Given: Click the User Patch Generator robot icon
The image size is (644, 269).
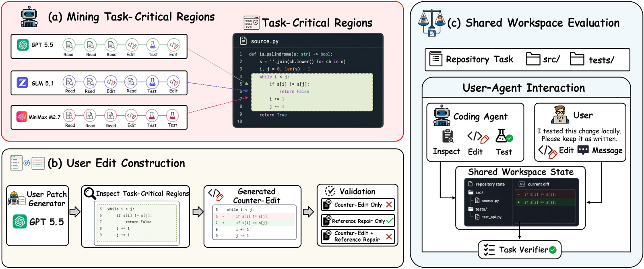Looking at the screenshot, I should pyautogui.click(x=16, y=199).
